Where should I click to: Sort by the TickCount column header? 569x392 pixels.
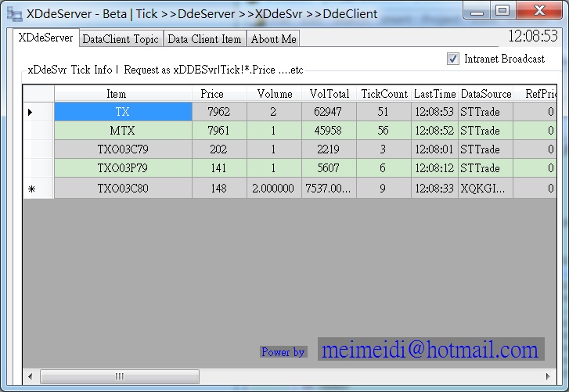click(384, 94)
